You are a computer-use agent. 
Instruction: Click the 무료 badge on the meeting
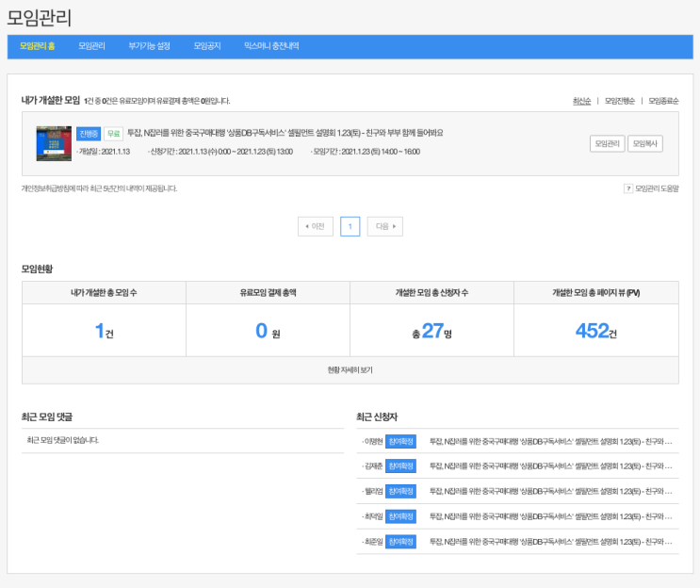tap(113, 134)
